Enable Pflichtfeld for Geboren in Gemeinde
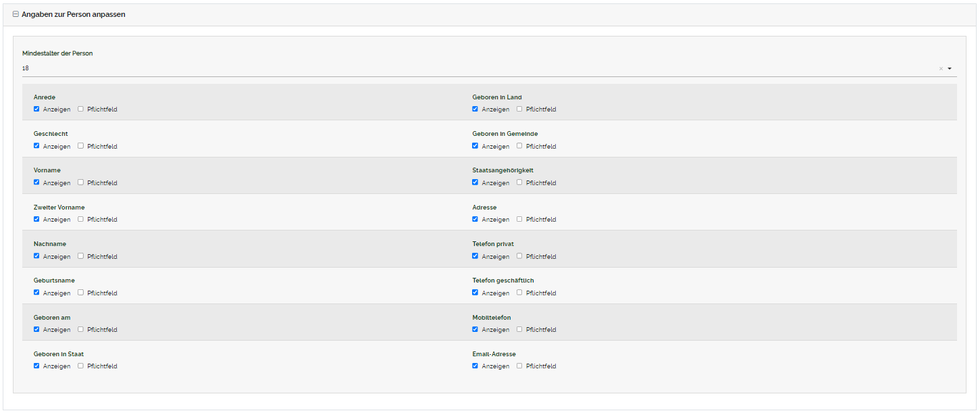This screenshot has height=413, width=980. click(x=519, y=146)
